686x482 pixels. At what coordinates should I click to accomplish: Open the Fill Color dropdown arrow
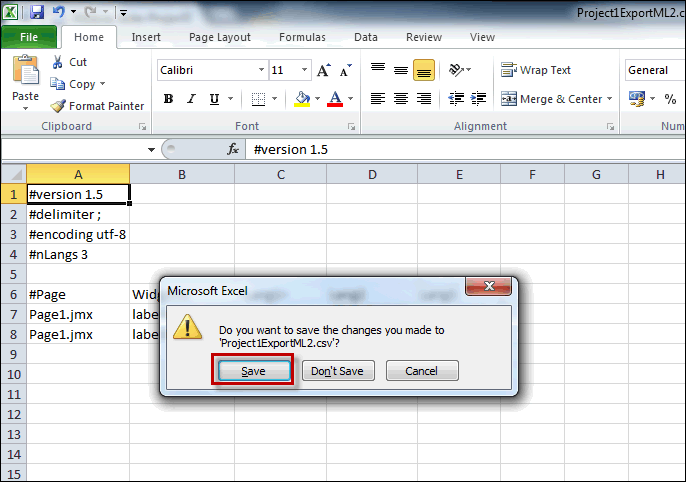pyautogui.click(x=318, y=99)
